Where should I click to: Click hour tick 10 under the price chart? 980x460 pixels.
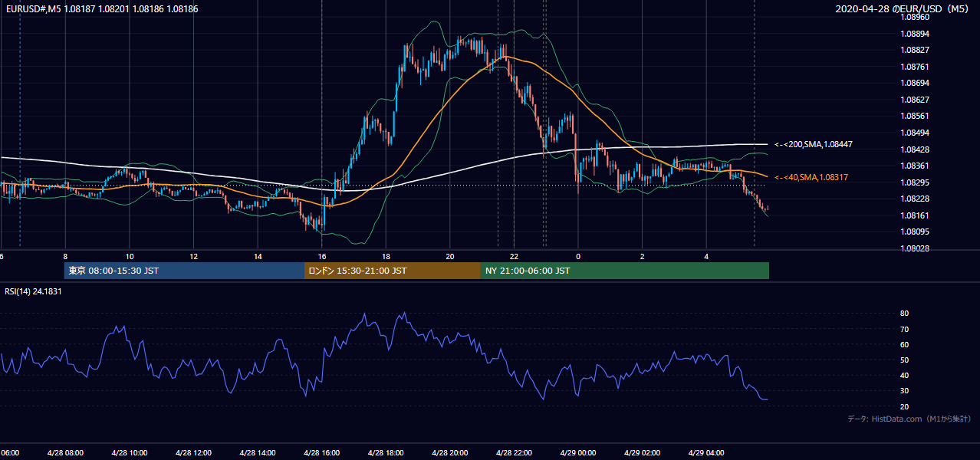(130, 256)
